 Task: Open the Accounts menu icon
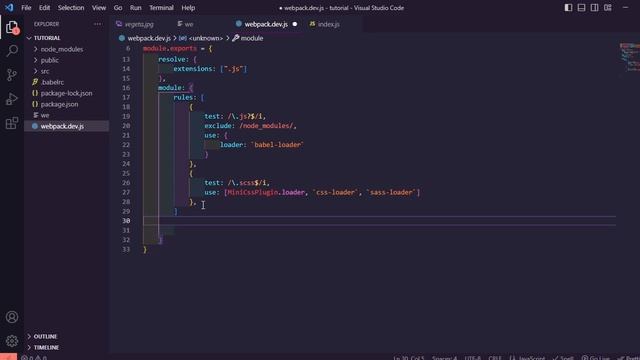click(12, 317)
